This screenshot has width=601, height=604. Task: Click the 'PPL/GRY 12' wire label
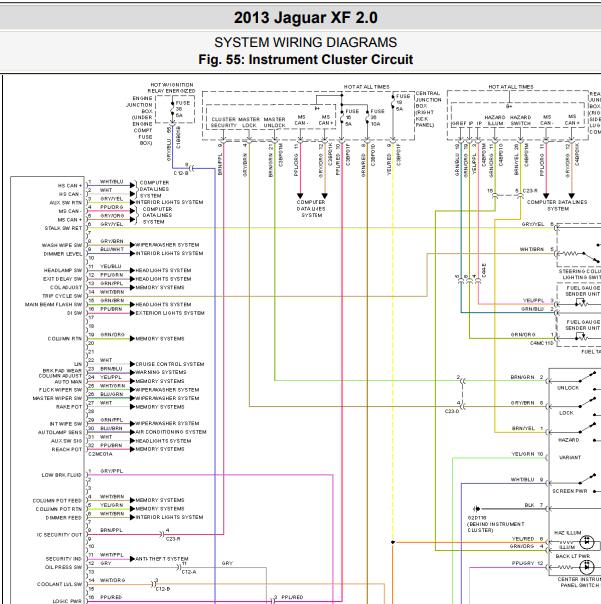tap(527, 563)
